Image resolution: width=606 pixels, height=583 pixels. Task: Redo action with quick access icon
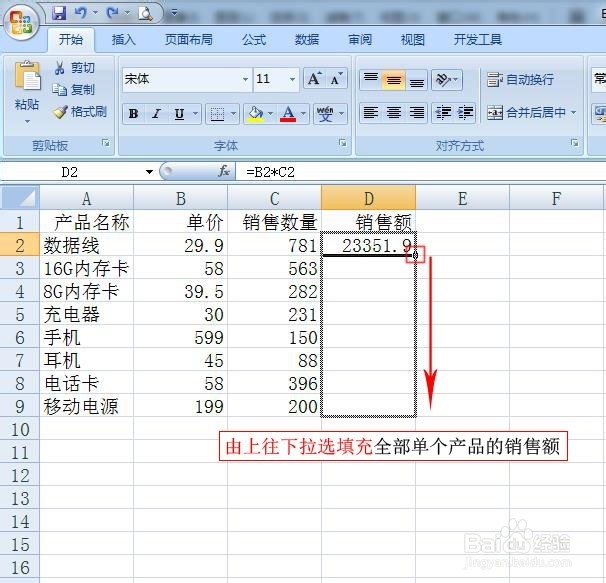tap(113, 14)
